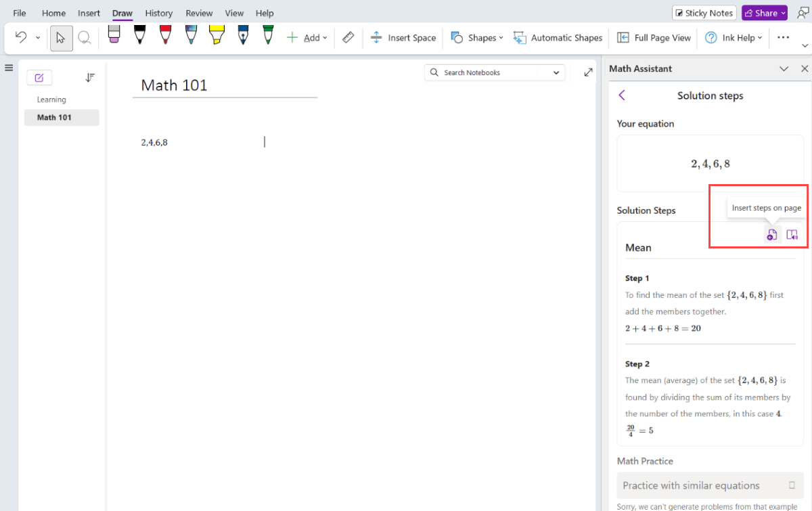Click the 2,4,6,8 text on page
This screenshot has height=511, width=812.
click(x=154, y=142)
